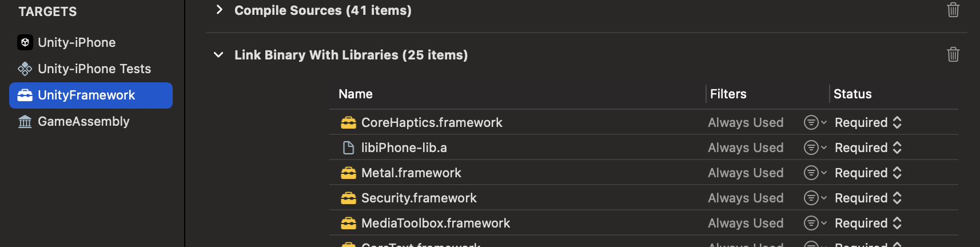Click the Name column header

coord(356,94)
